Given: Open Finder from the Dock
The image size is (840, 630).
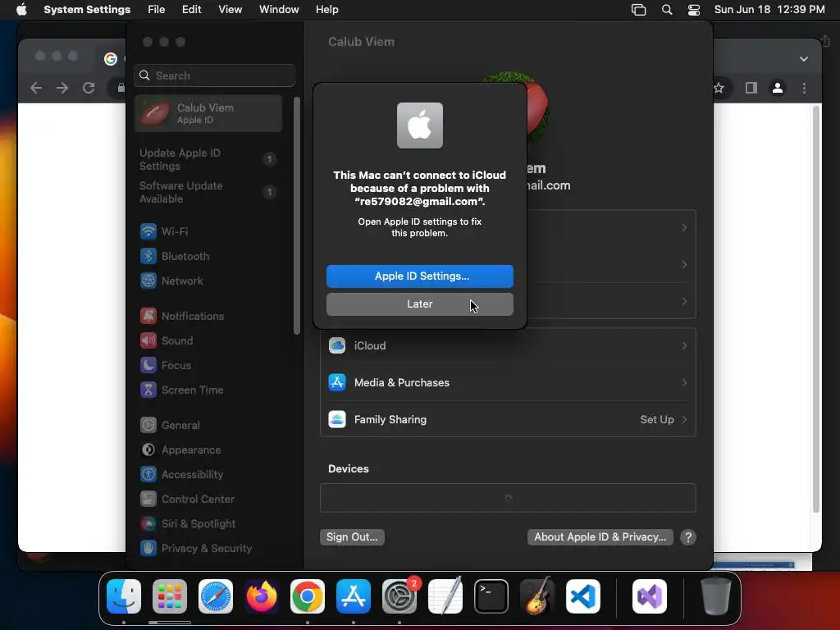Looking at the screenshot, I should coord(124,596).
